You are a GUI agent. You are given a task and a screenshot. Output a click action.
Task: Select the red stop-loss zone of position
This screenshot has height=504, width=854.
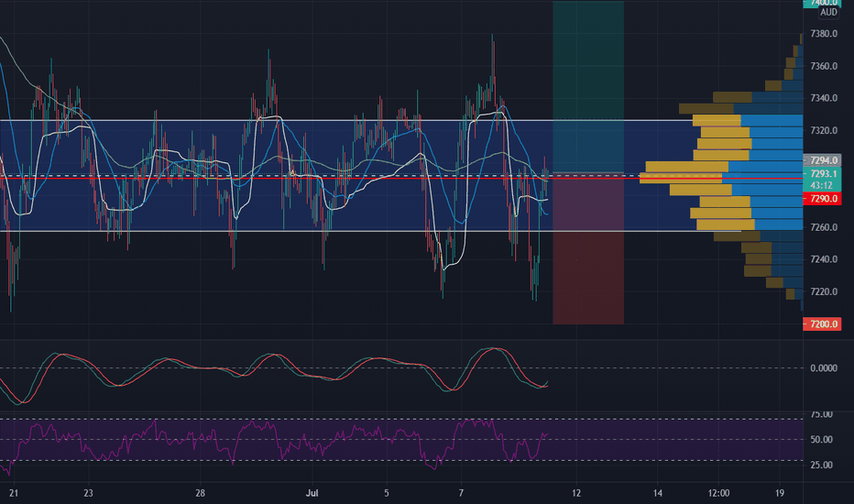(x=588, y=249)
